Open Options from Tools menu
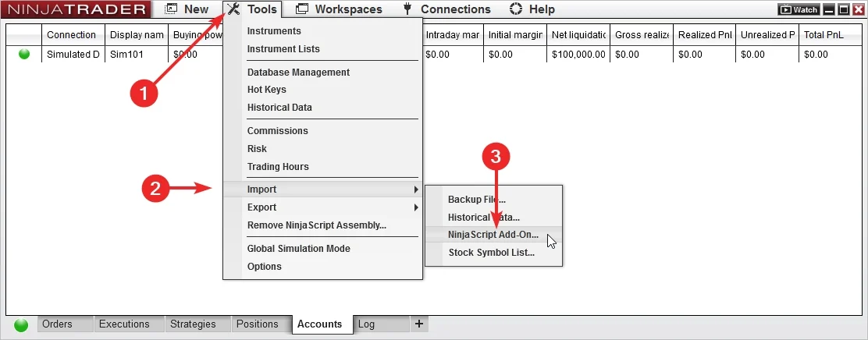The image size is (868, 340). tap(264, 267)
